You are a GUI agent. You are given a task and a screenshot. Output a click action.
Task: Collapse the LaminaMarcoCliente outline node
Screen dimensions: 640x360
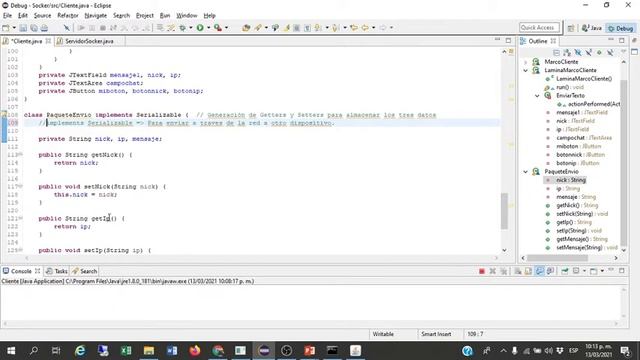526,71
